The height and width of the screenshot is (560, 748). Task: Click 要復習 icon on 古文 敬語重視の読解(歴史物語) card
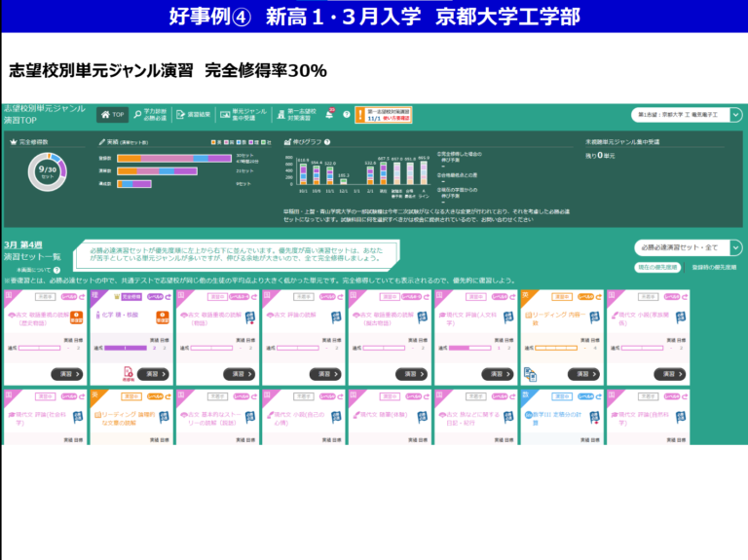click(x=77, y=317)
